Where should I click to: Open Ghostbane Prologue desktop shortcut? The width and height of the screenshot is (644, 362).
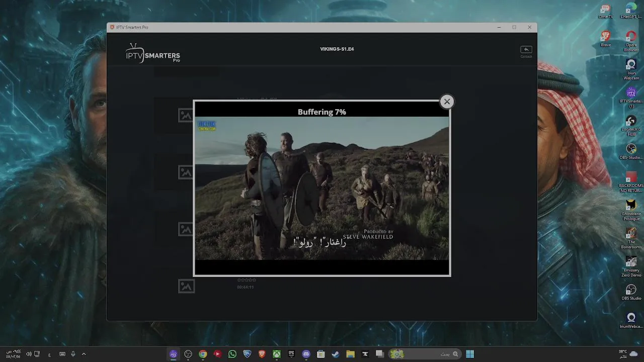point(631,210)
